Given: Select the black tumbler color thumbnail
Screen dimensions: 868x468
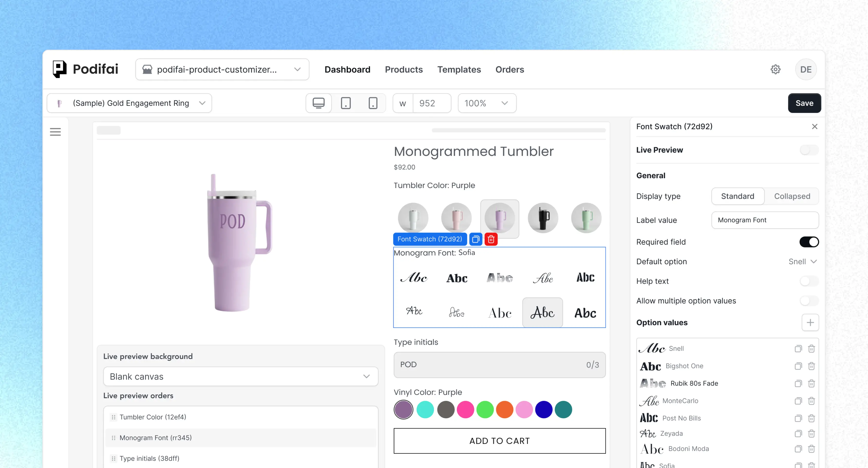Looking at the screenshot, I should click(x=543, y=218).
